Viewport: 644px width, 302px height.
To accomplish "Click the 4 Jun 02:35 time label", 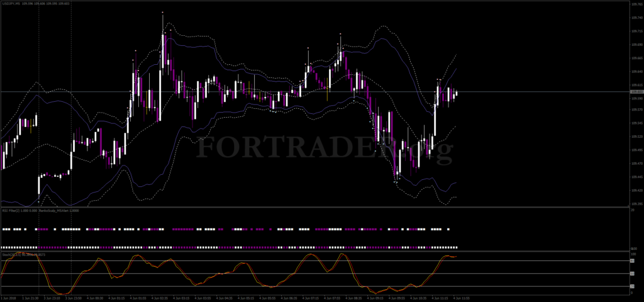I will point(160,299).
